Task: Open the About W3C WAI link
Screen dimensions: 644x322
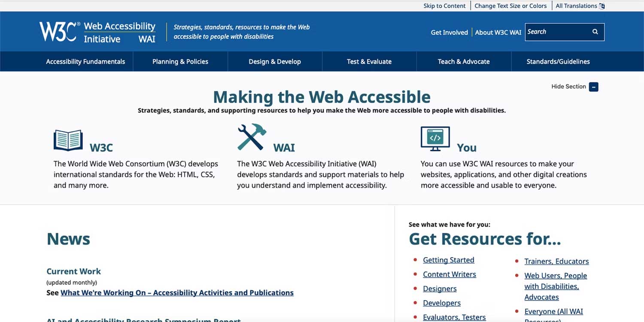Action: click(x=498, y=32)
